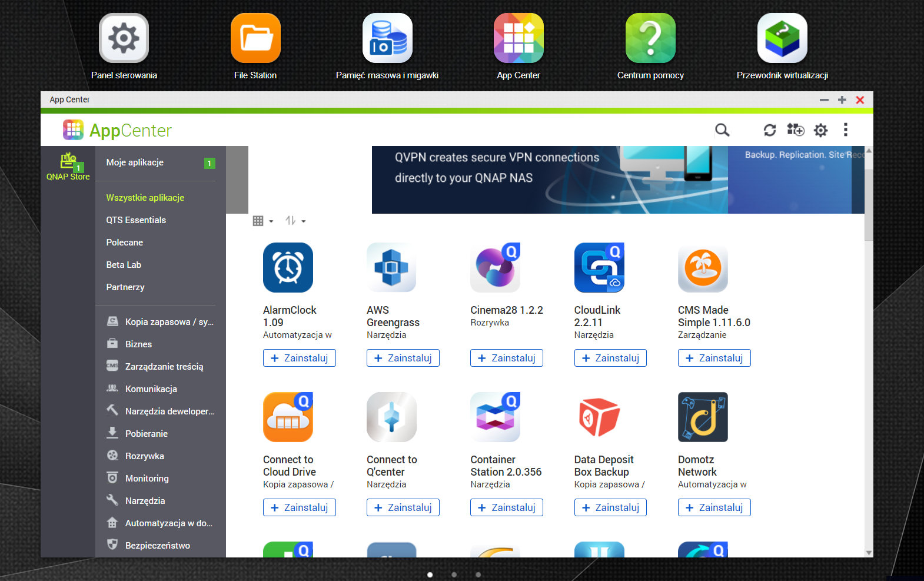
Task: Open Container Station app icon
Action: [x=495, y=417]
